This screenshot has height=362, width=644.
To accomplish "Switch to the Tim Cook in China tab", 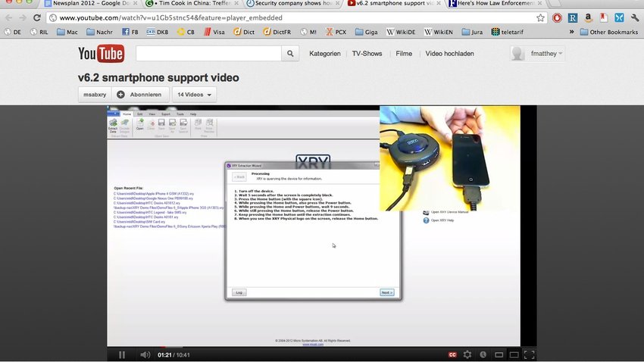I will [x=192, y=4].
